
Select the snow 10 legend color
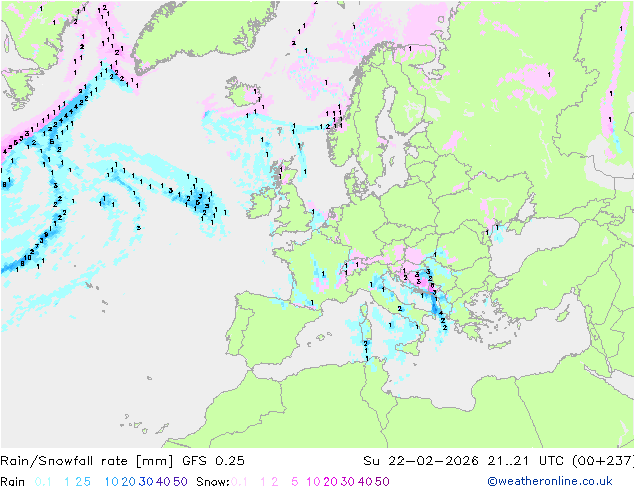pos(313,482)
